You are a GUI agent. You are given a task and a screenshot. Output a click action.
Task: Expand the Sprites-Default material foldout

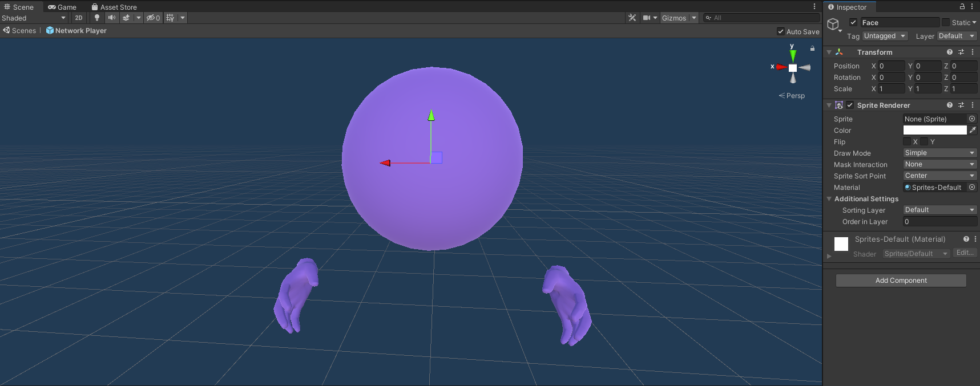pos(829,256)
